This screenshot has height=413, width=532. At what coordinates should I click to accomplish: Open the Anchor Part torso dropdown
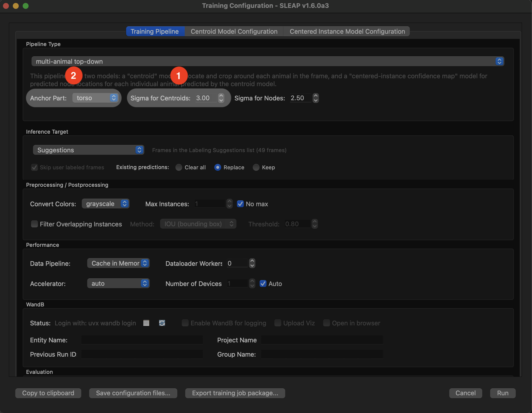(95, 98)
